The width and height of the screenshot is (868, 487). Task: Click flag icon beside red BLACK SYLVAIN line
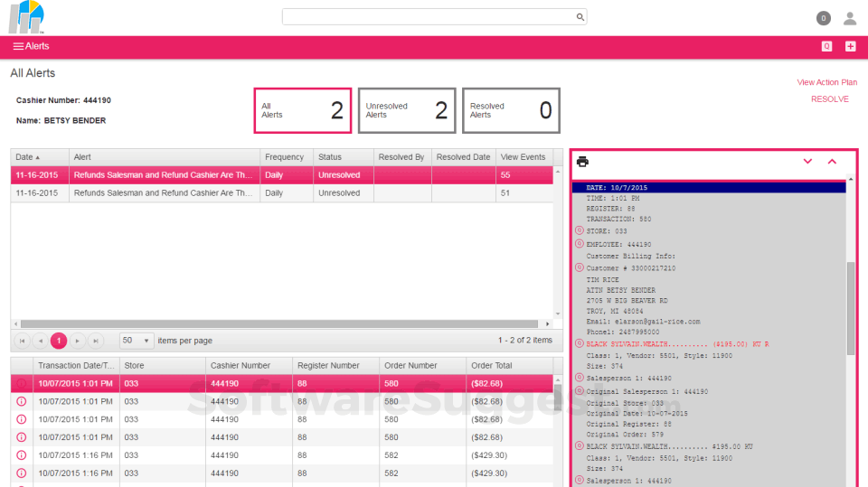tap(579, 343)
